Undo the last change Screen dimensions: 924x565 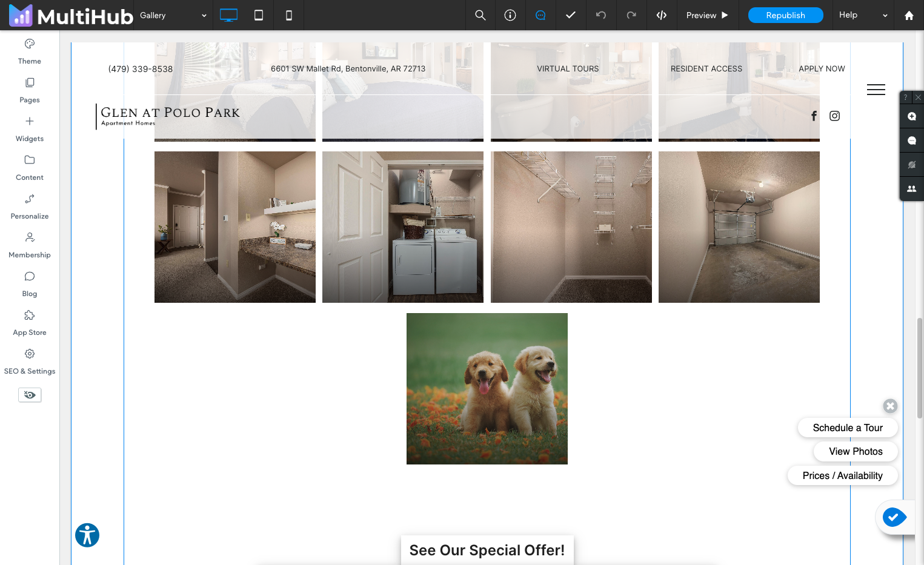coord(601,15)
